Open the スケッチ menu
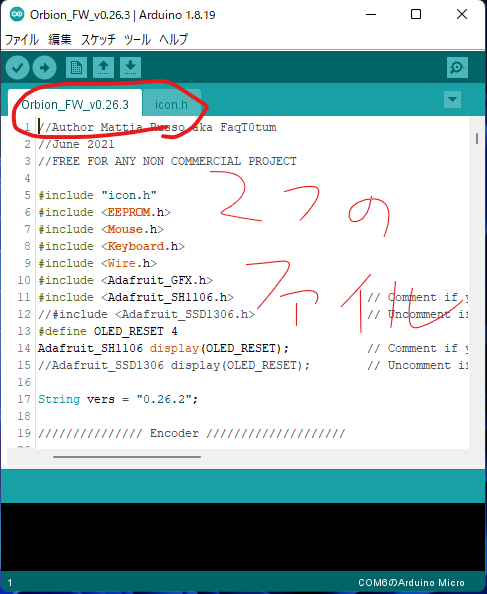This screenshot has width=487, height=594. 98,39
